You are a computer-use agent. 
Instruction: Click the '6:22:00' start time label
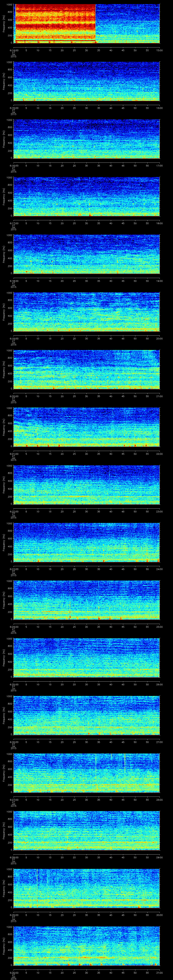[x=14, y=511]
